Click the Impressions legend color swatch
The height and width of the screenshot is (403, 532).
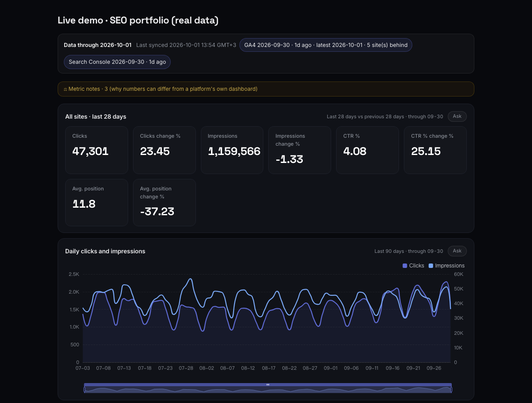430,266
